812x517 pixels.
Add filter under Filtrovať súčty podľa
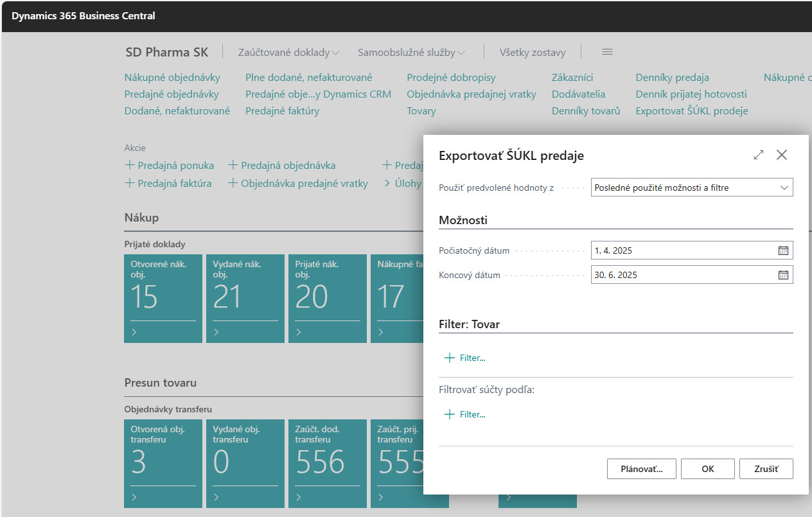point(465,414)
